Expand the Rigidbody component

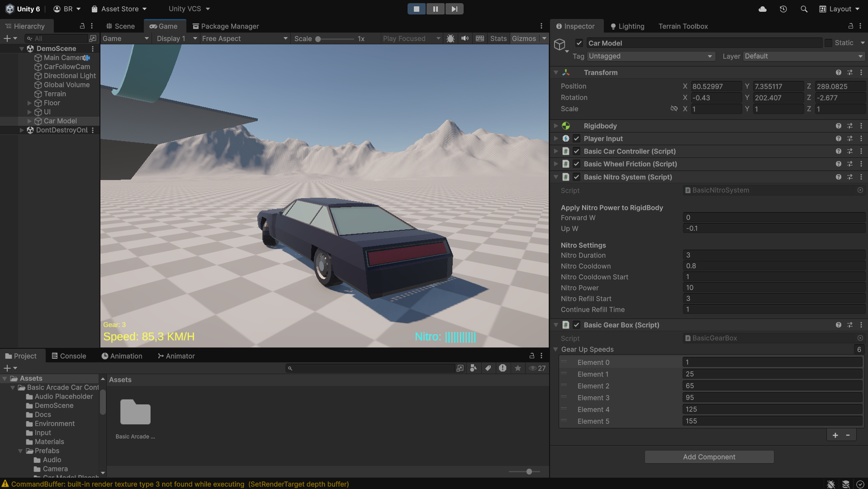tap(556, 126)
